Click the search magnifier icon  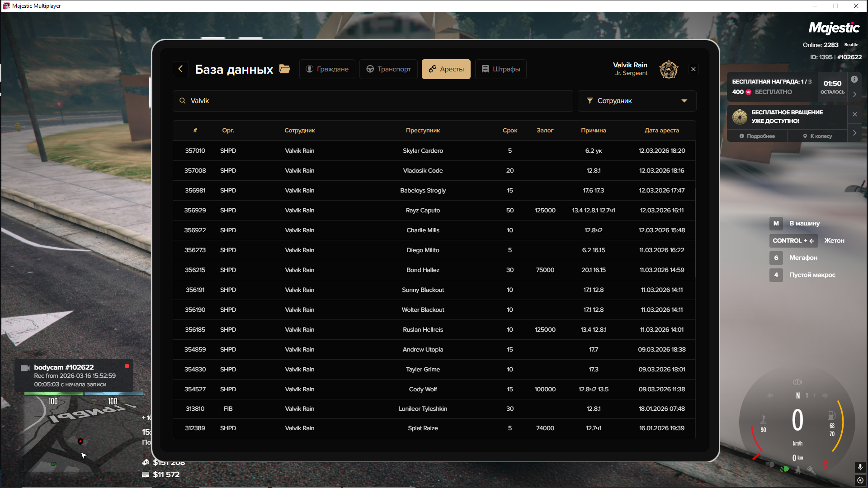tap(183, 101)
